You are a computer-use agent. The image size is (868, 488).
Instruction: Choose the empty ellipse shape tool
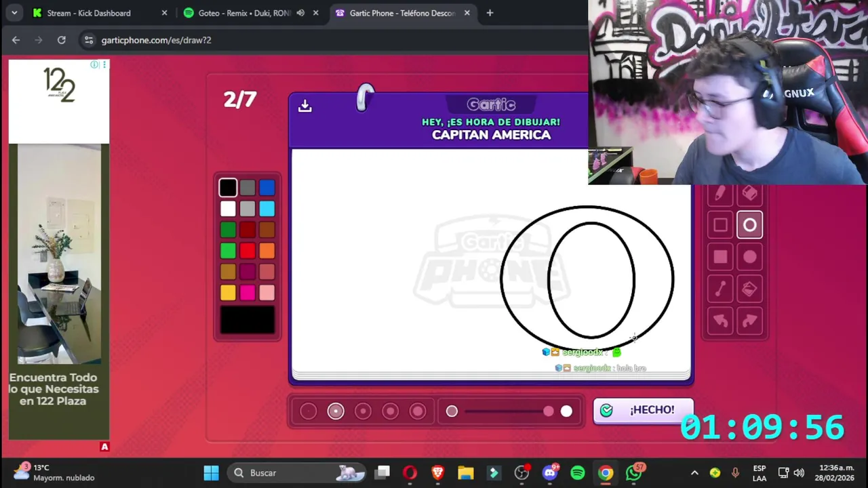pyautogui.click(x=749, y=225)
